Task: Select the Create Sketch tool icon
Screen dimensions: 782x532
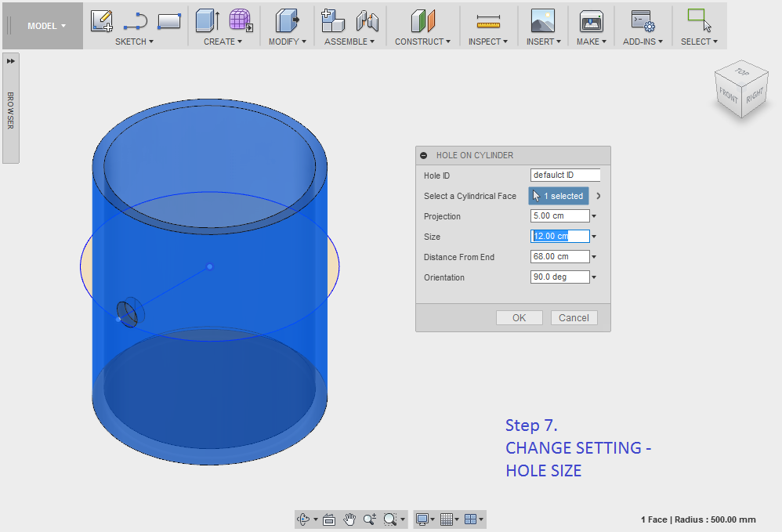Action: [102, 21]
